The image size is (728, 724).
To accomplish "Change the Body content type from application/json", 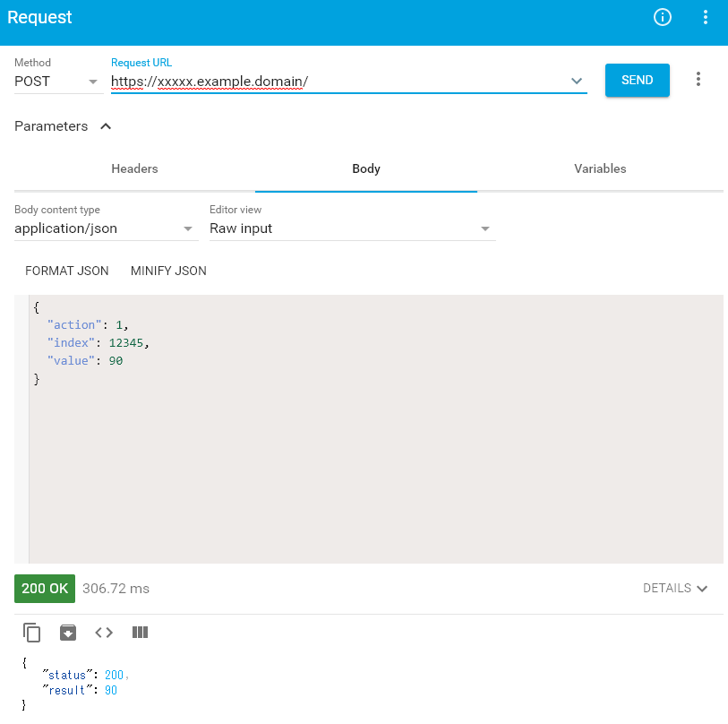I will coord(106,228).
